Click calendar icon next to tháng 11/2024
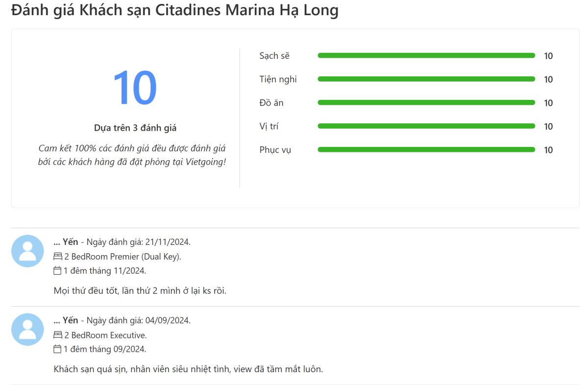Image resolution: width=588 pixels, height=385 pixels. pyautogui.click(x=57, y=271)
